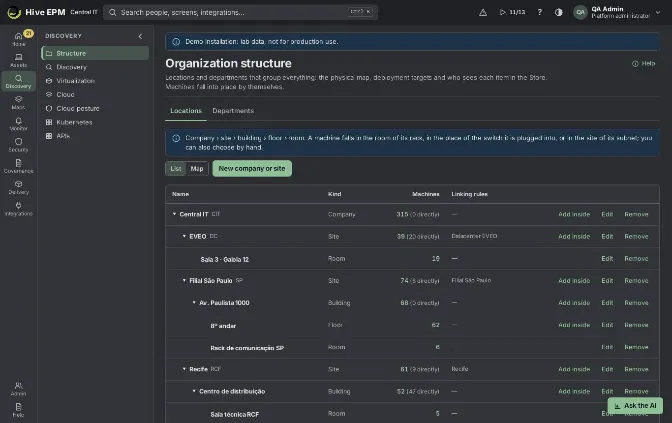Open the page Help link
Image resolution: width=672 pixels, height=423 pixels.
644,63
